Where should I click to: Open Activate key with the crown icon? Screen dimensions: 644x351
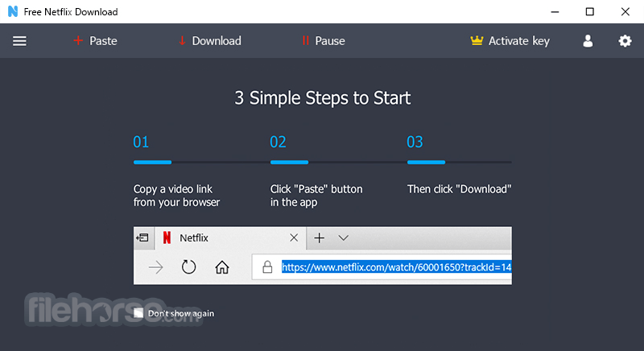[x=510, y=41]
